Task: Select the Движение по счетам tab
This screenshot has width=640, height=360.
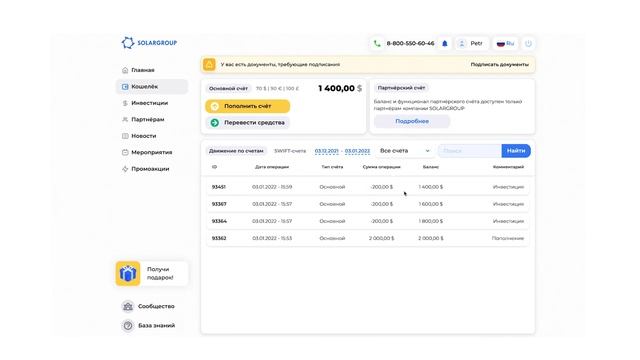Action: [236, 151]
